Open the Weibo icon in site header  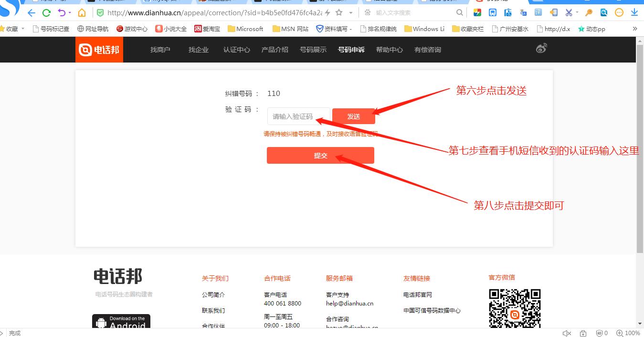[541, 48]
